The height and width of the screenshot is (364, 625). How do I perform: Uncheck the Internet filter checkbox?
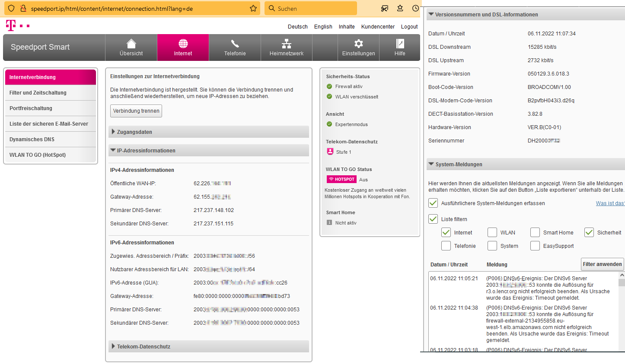pyautogui.click(x=446, y=232)
